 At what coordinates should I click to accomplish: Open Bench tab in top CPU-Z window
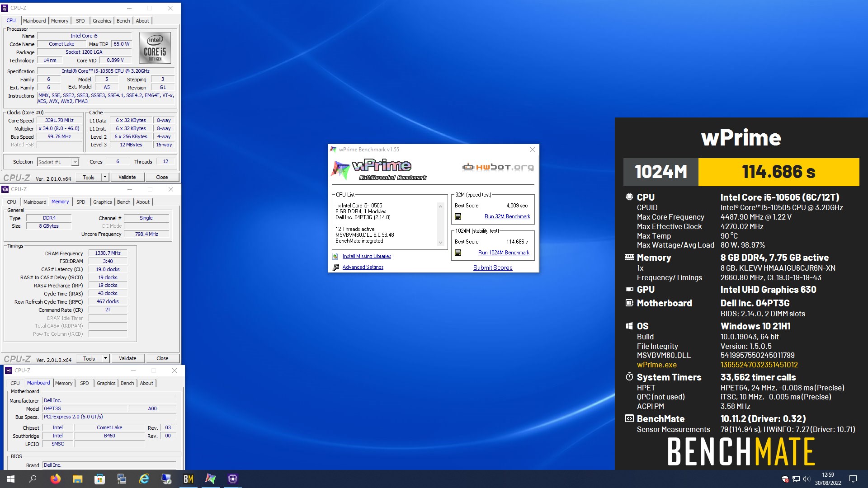[123, 21]
